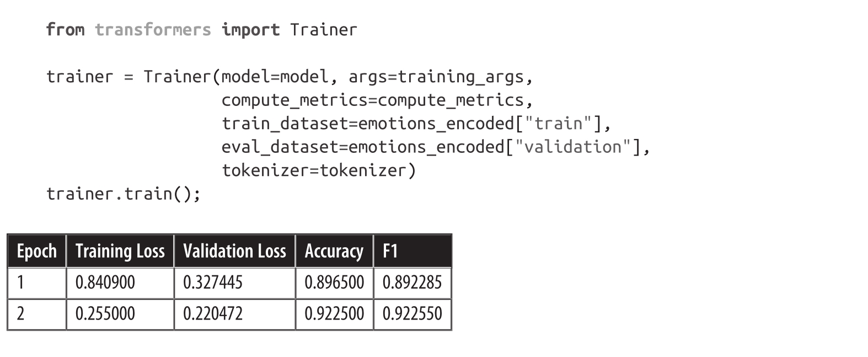Click F1 score value 0.892285
868x357 pixels.
[412, 283]
